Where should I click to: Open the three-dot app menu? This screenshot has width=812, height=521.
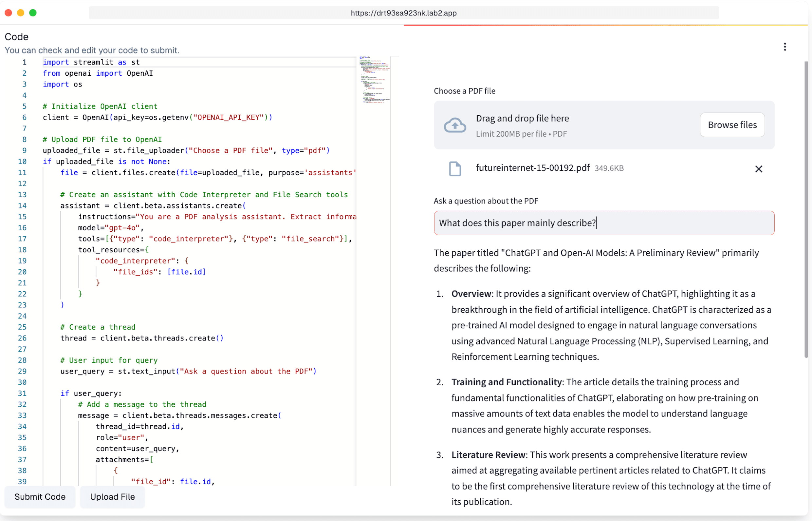784,47
